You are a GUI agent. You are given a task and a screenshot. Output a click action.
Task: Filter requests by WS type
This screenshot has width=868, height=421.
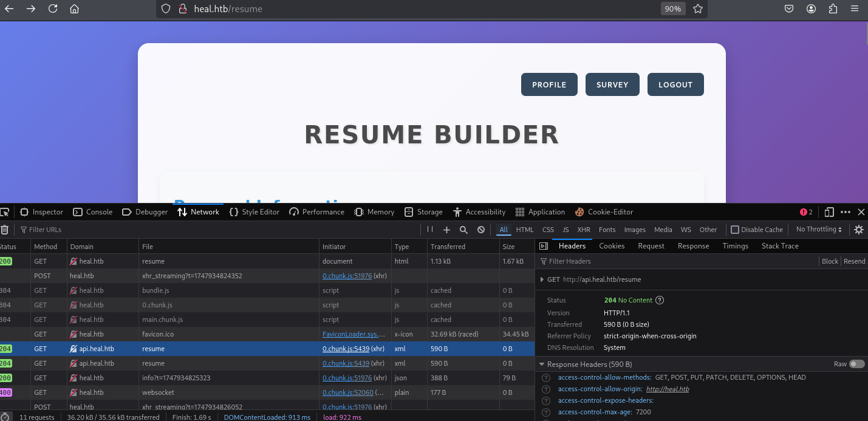pos(686,230)
